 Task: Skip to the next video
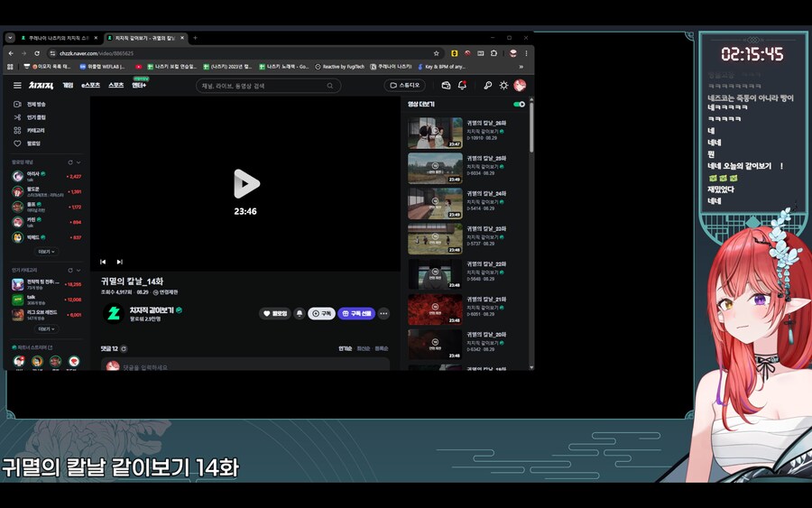(120, 262)
